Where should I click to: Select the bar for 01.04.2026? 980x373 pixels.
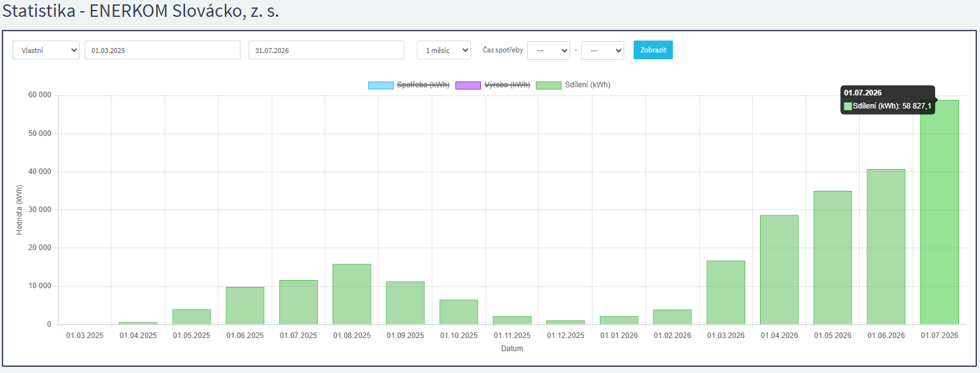click(779, 270)
